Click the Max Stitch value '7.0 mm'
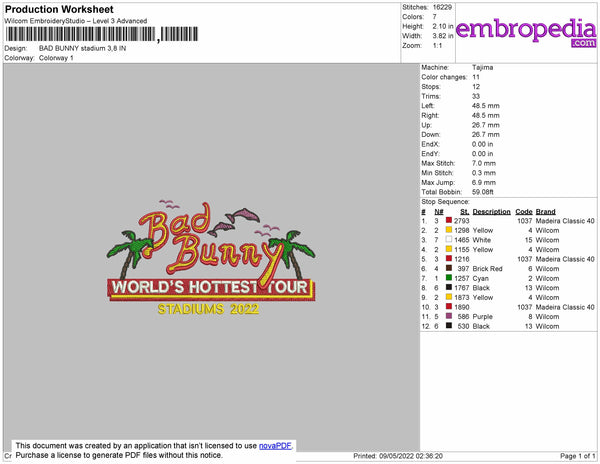 [x=484, y=163]
